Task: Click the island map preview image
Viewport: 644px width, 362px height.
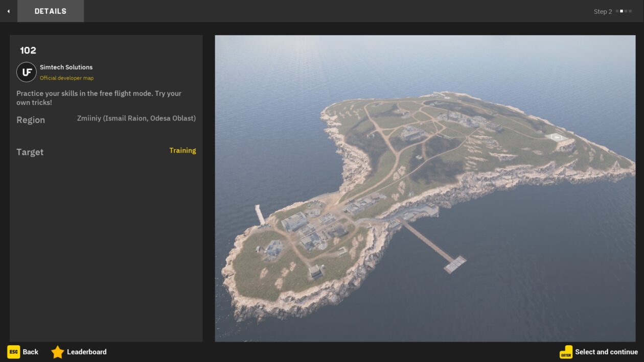Action: click(x=425, y=188)
